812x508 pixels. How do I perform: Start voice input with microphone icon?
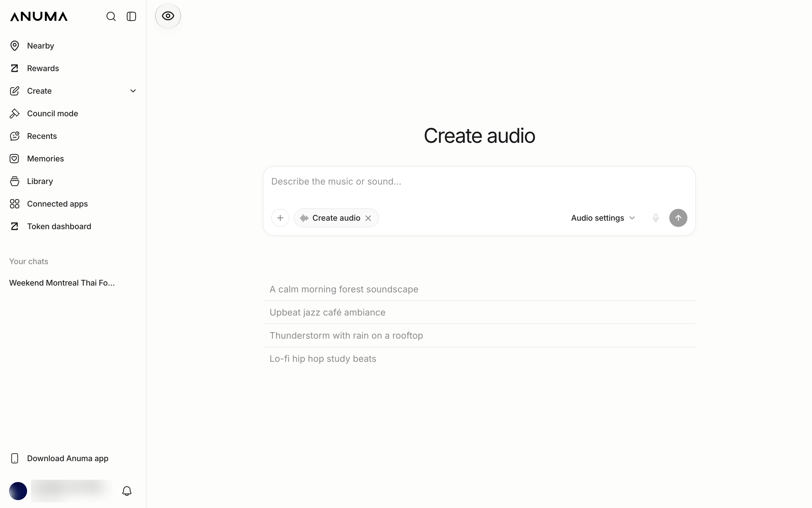point(656,218)
